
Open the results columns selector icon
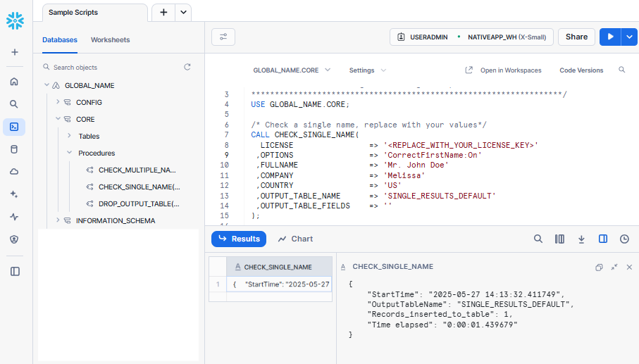tap(559, 239)
